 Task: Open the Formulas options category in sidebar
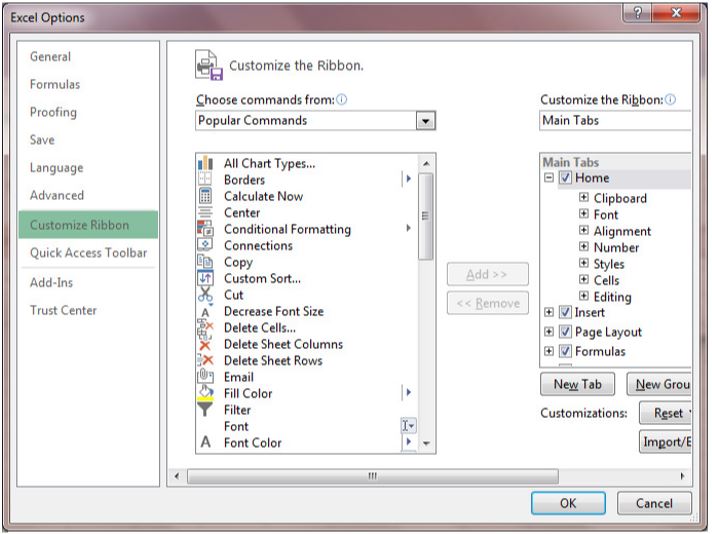coord(55,84)
